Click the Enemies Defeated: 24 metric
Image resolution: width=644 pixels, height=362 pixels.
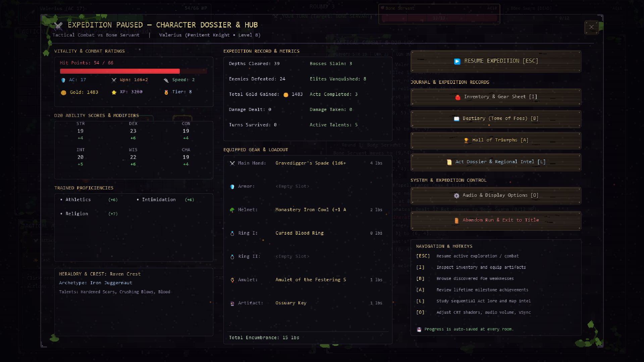(257, 79)
